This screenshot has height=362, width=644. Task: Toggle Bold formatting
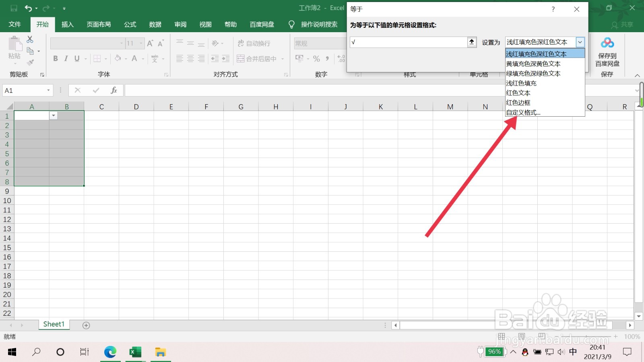56,59
